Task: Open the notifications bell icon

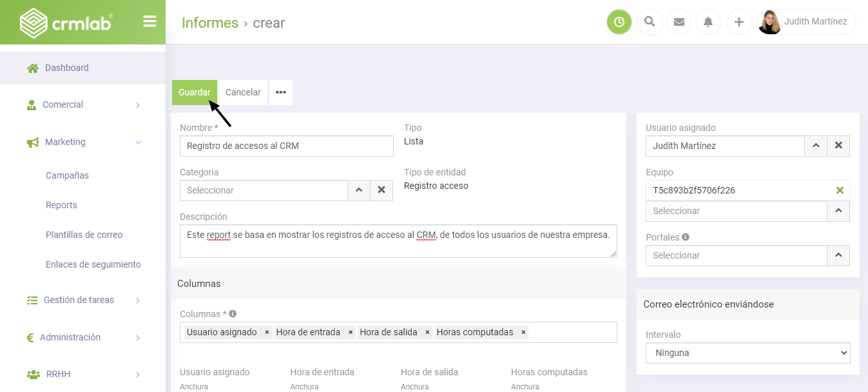Action: 708,22
